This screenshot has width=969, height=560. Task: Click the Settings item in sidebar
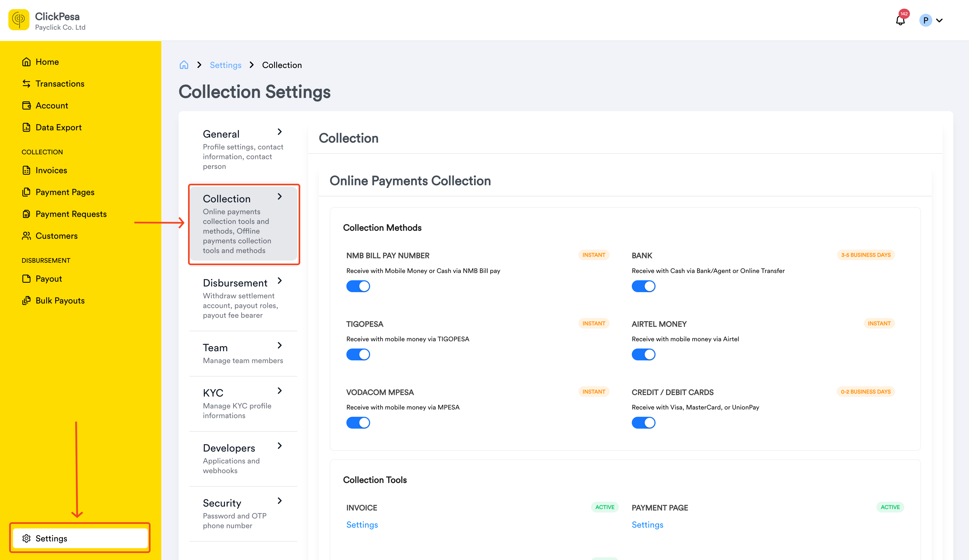80,538
